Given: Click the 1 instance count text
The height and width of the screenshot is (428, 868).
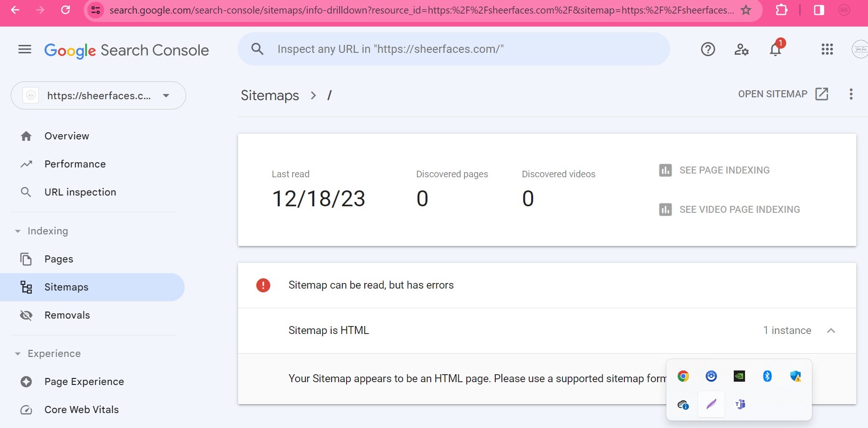Looking at the screenshot, I should tap(787, 331).
